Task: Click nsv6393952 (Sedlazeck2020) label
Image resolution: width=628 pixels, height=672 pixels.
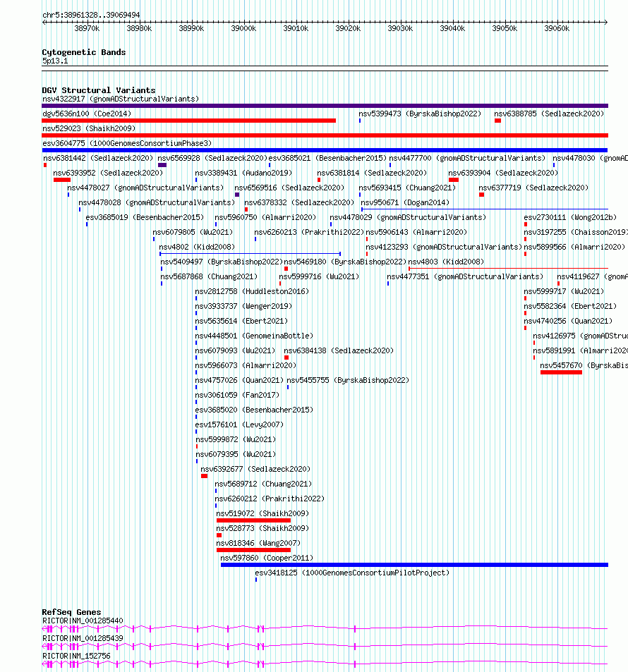Action: (108, 173)
